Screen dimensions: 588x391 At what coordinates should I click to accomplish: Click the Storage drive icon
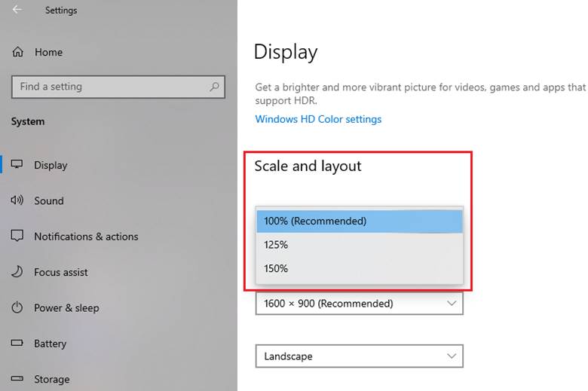17,379
